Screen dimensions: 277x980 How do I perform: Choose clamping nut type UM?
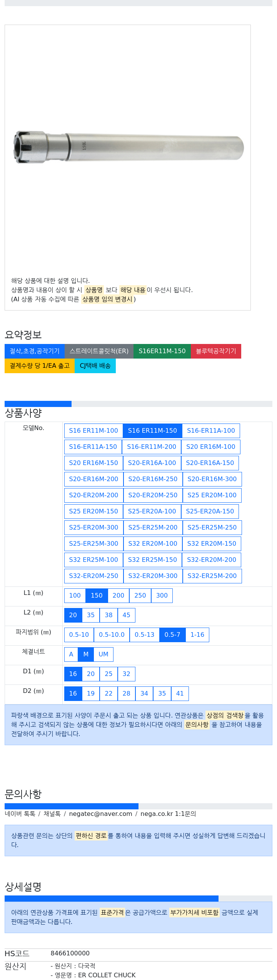coord(103,654)
